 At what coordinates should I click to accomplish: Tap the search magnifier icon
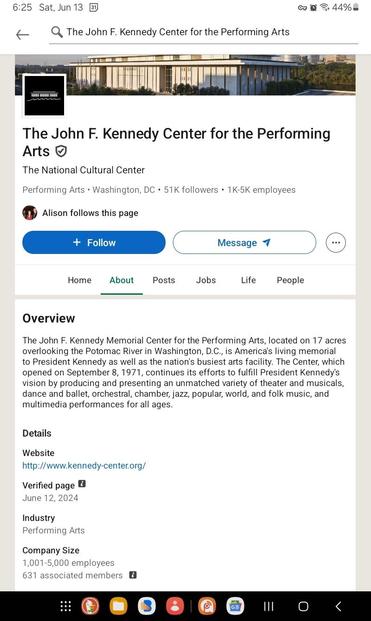click(x=57, y=32)
